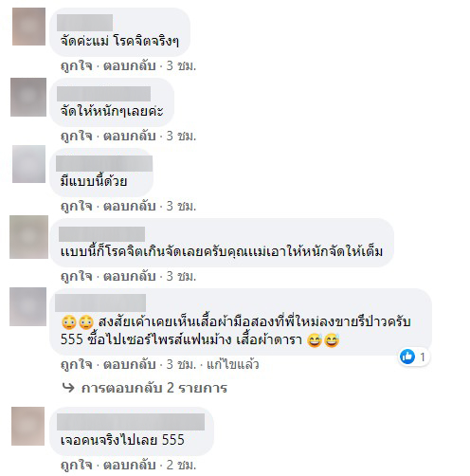Open avatar of the จัดค่ะแม่ โรคจิตจริงๆ commenter
The image size is (470, 476).
[28, 27]
